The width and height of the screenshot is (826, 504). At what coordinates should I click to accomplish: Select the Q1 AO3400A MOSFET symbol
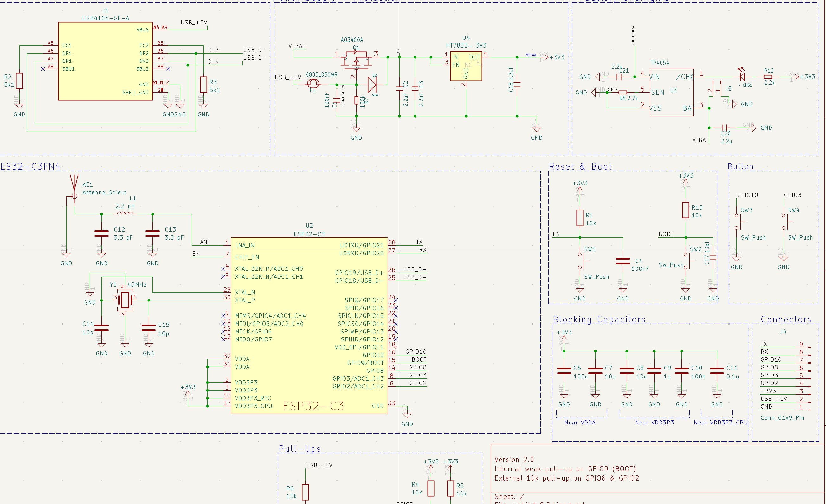356,60
